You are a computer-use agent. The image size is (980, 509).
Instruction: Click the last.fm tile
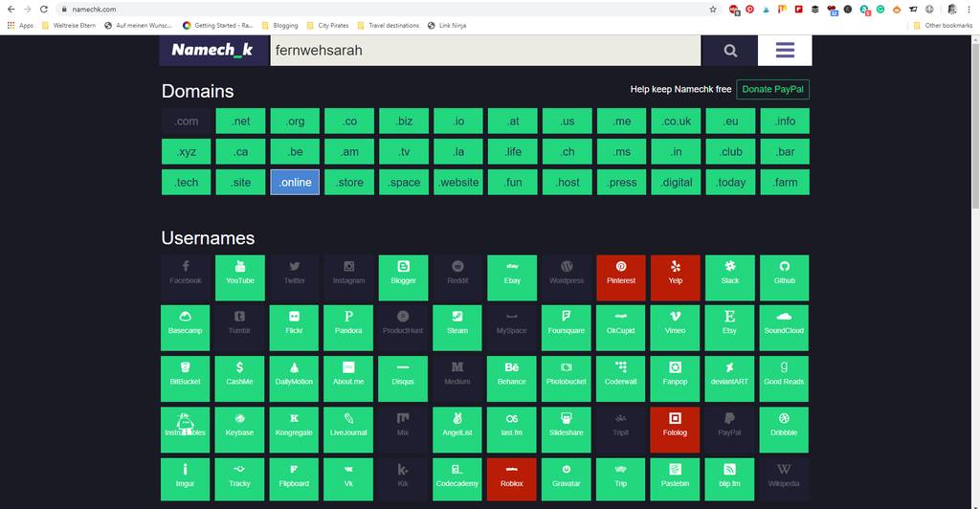[511, 430]
